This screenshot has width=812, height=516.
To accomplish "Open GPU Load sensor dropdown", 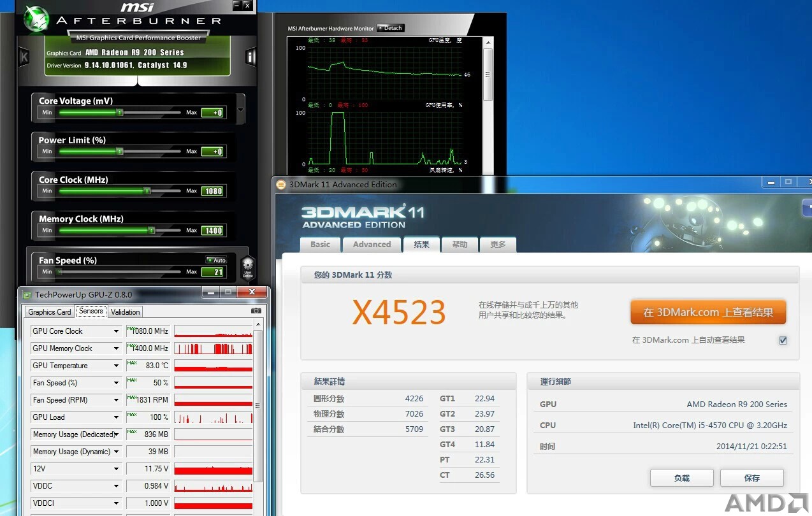I will click(x=117, y=417).
